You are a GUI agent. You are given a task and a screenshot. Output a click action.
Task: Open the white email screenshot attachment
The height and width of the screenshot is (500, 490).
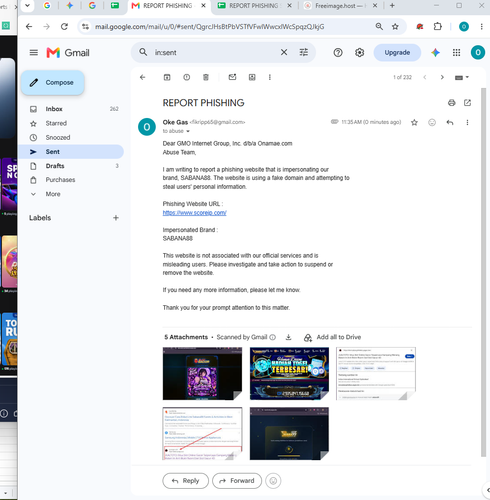point(376,373)
